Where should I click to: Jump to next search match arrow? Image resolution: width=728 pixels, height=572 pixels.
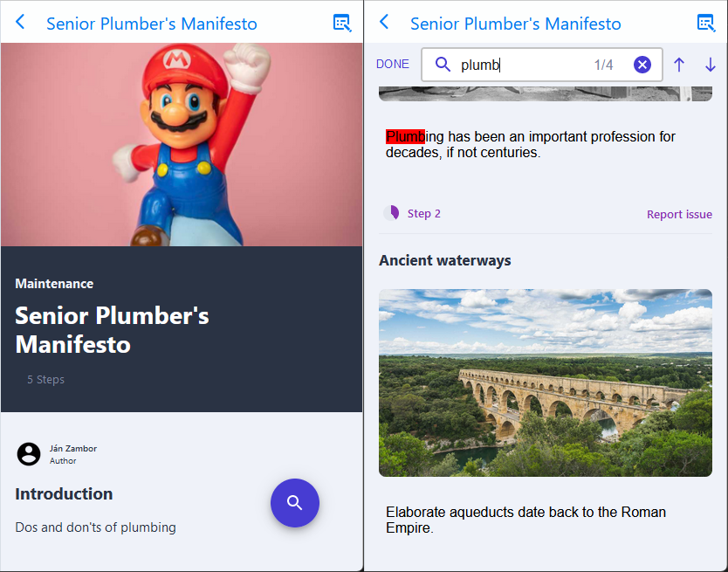710,65
